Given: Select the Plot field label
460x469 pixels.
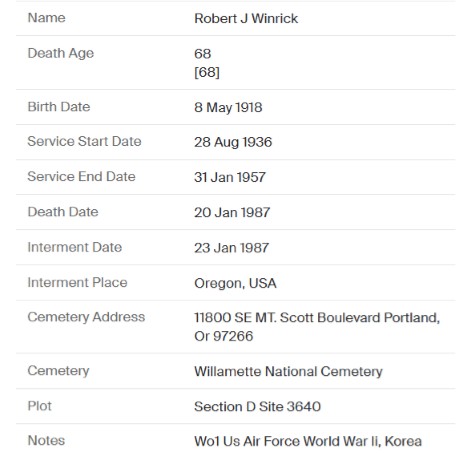Looking at the screenshot, I should pos(40,406).
